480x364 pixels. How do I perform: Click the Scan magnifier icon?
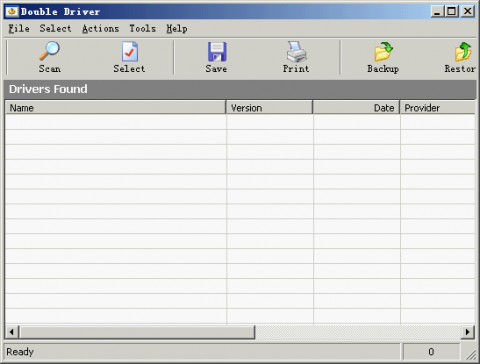[x=50, y=51]
